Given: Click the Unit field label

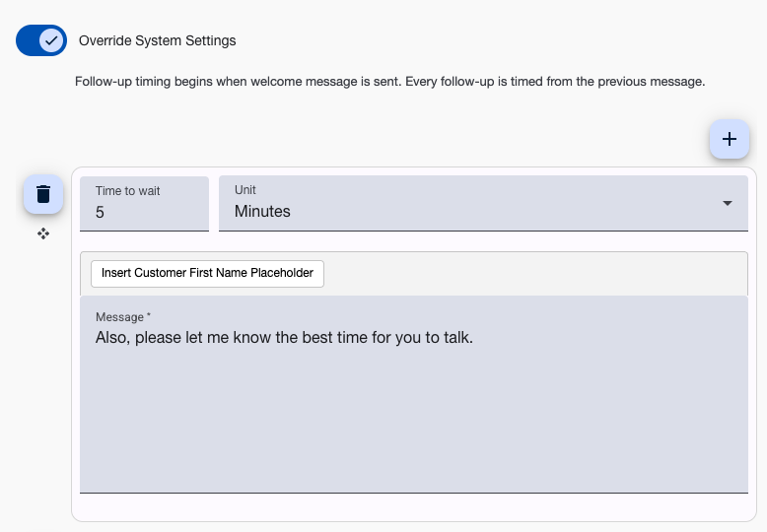Looking at the screenshot, I should [245, 190].
